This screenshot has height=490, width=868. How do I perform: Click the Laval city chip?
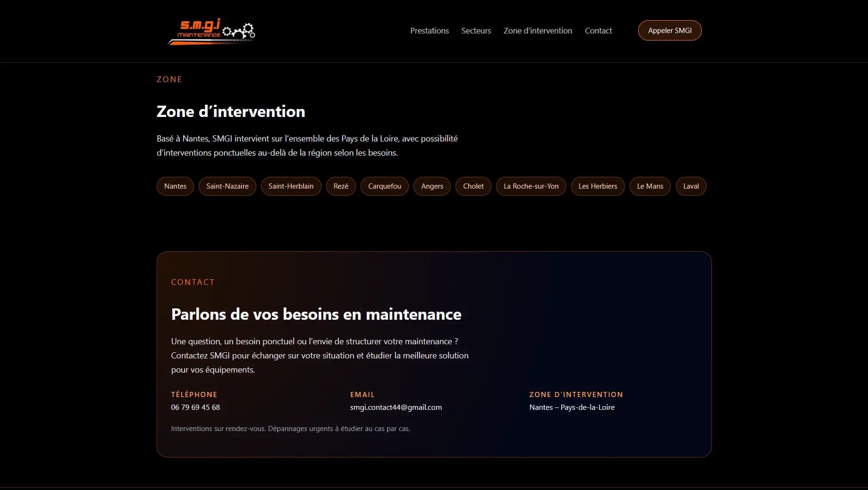691,186
